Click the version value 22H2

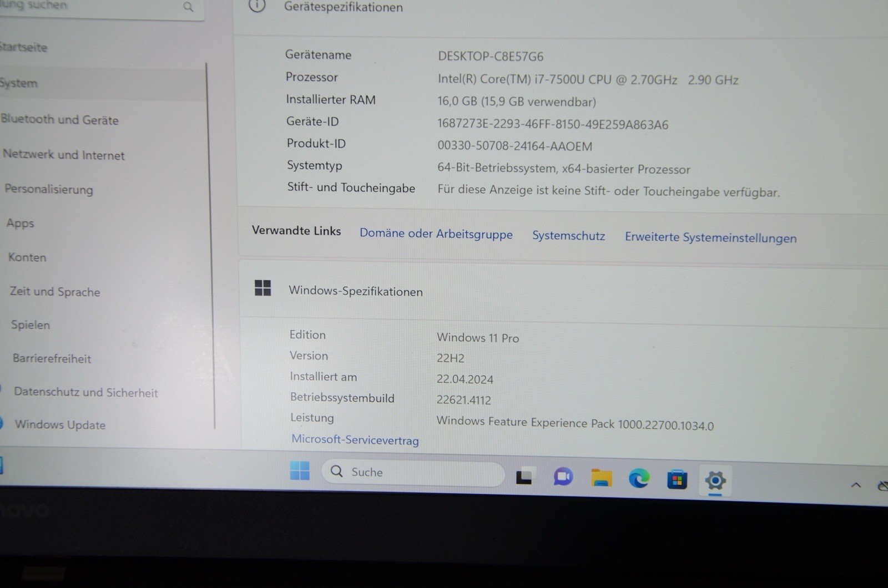click(x=450, y=358)
